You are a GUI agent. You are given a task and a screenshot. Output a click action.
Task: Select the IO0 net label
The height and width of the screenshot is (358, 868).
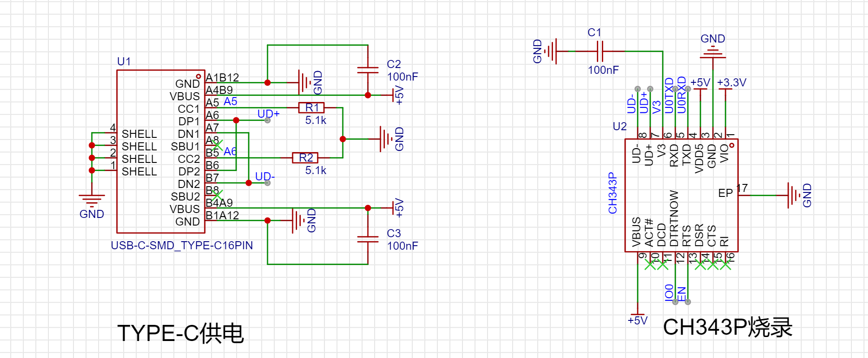tap(669, 292)
